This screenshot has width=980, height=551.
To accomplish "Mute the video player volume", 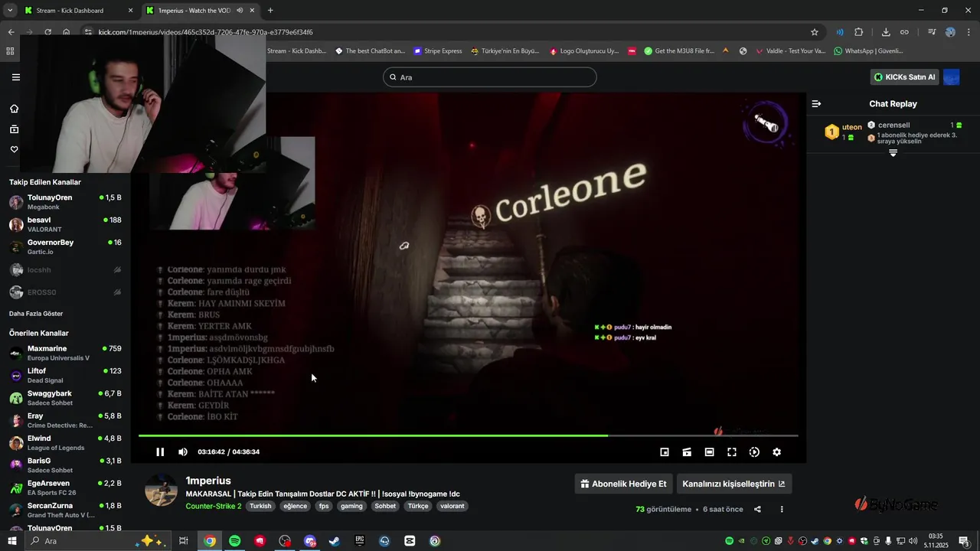I will 183,452.
